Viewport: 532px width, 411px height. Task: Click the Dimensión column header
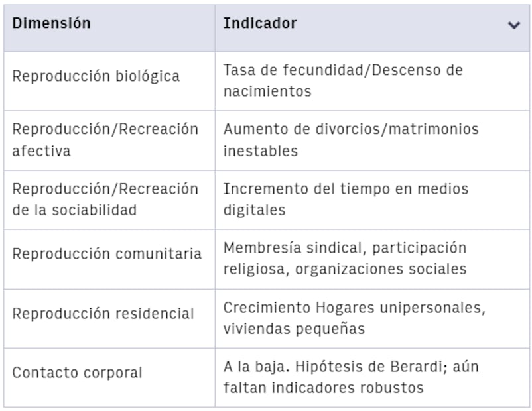pos(109,28)
